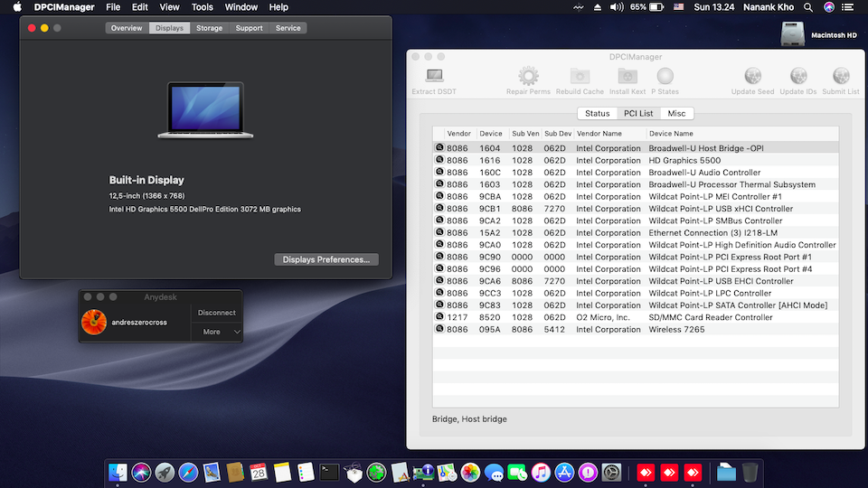This screenshot has height=488, width=868.
Task: Open Macintosh HD drive on the desktop
Action: click(793, 34)
